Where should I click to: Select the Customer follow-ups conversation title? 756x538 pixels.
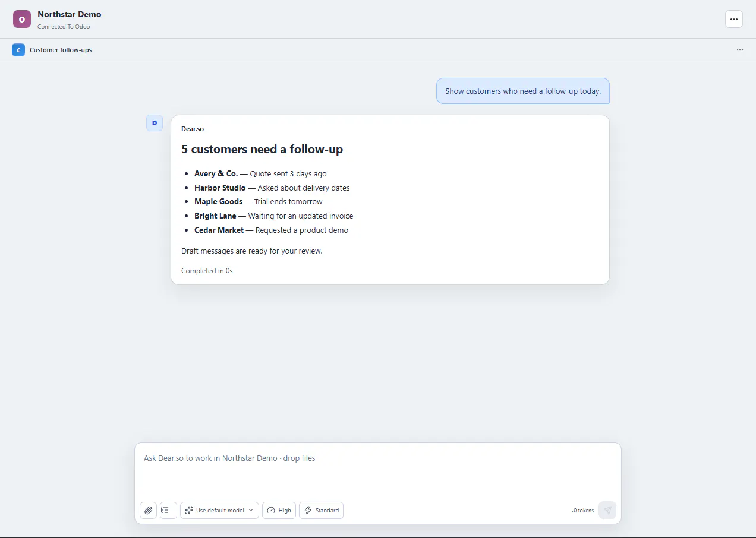click(x=61, y=50)
